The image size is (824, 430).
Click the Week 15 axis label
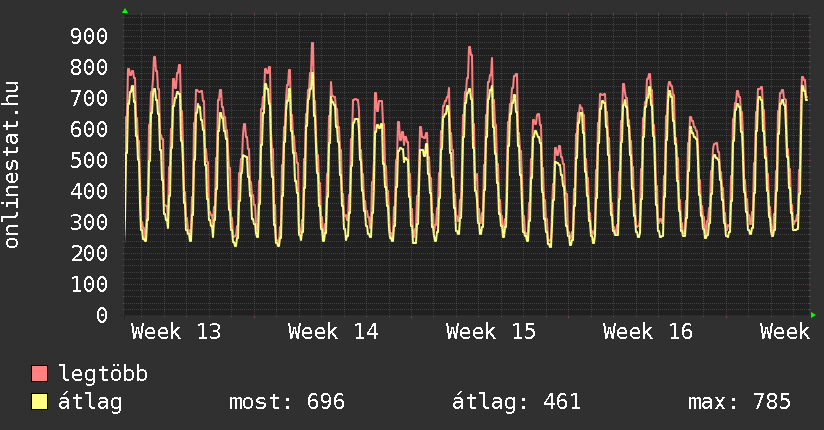pos(491,332)
